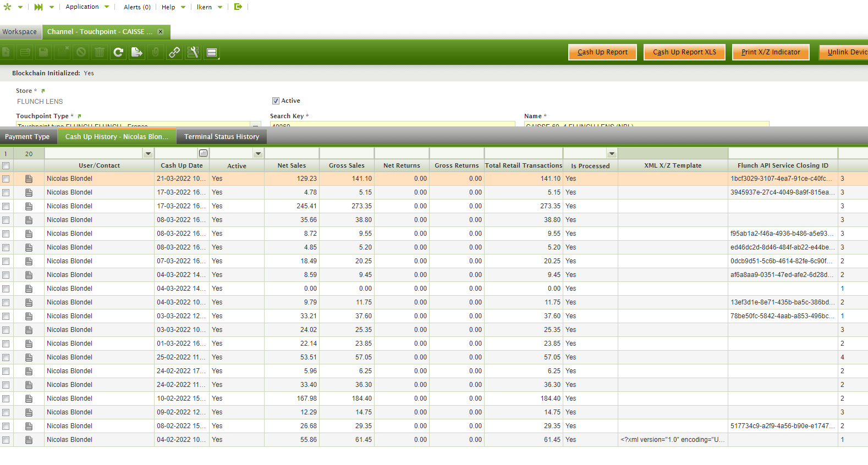Viewport: 868px width, 465px height.
Task: Click the logout icon in top bar
Action: (x=238, y=7)
